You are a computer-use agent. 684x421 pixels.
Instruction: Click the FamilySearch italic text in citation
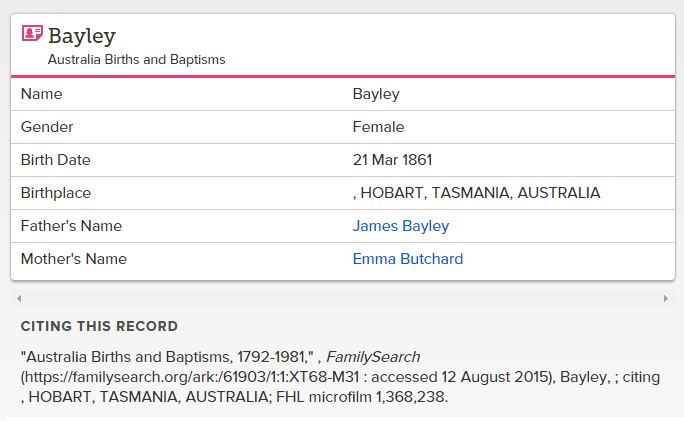click(373, 357)
